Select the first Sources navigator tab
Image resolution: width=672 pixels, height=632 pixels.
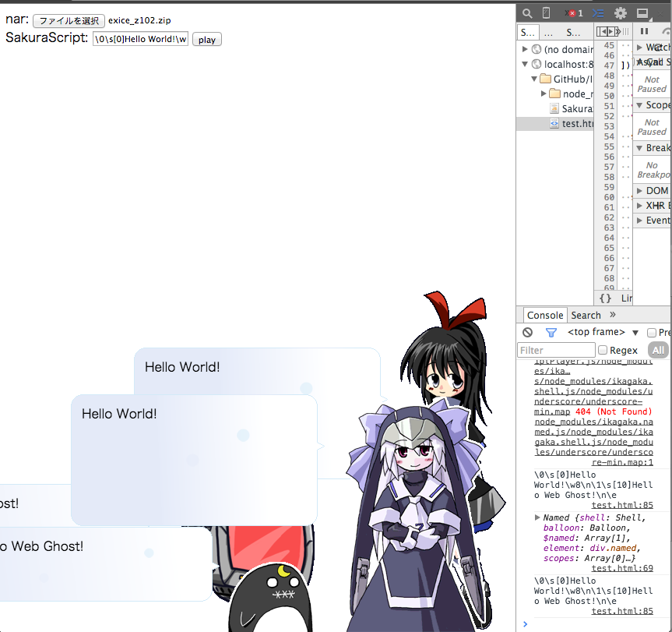pyautogui.click(x=528, y=32)
